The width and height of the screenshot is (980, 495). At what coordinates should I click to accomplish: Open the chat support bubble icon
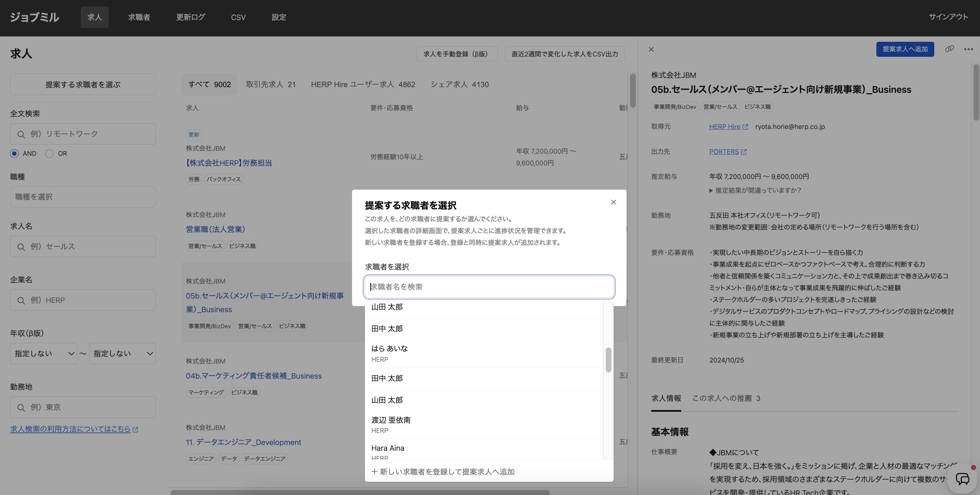click(x=962, y=479)
